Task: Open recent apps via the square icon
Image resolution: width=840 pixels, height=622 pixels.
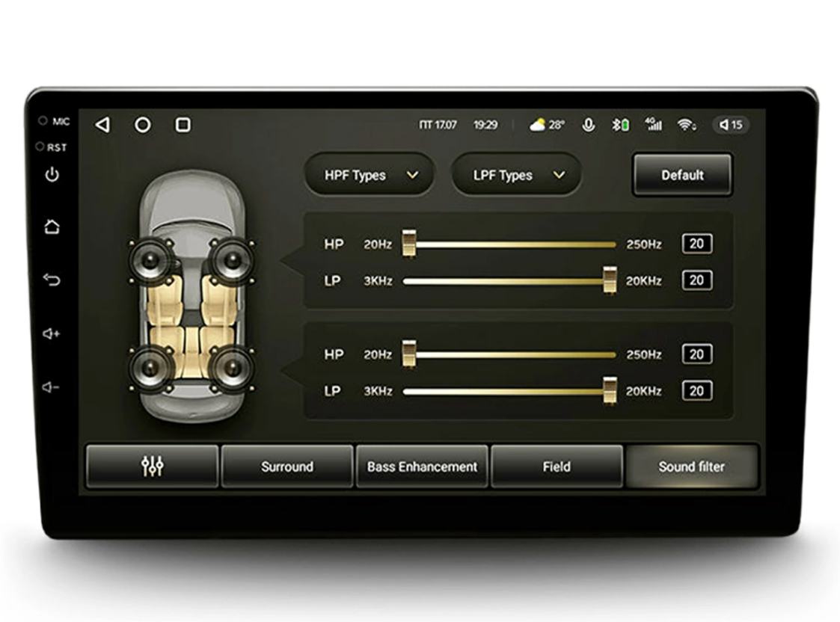Action: (x=183, y=125)
